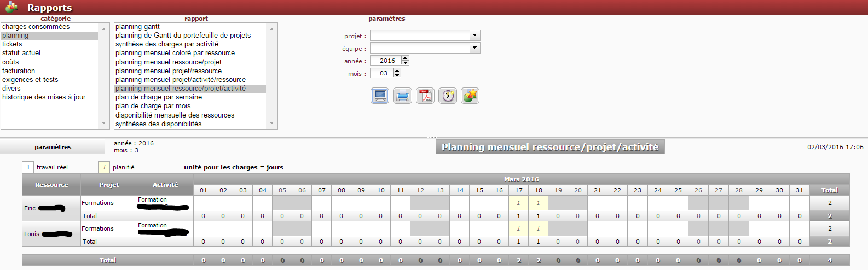Choose 'plan de charge par mois' report
The image size is (868, 270).
pyautogui.click(x=190, y=106)
